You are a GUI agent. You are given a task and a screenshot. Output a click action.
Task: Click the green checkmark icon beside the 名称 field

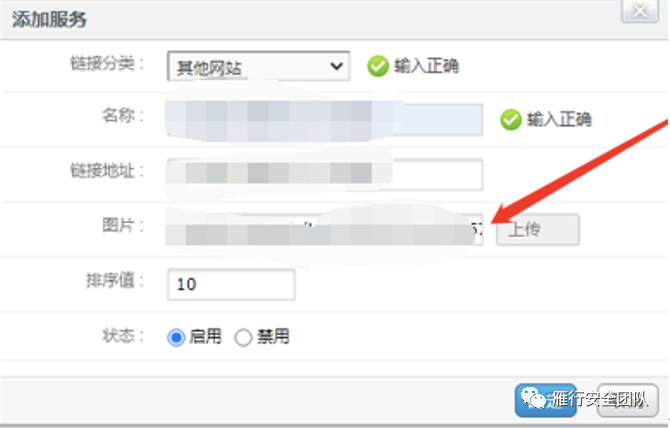(511, 120)
